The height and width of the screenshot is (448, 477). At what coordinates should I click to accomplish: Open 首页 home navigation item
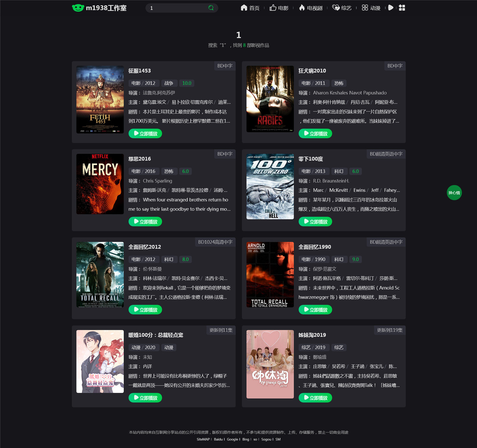[x=250, y=8]
